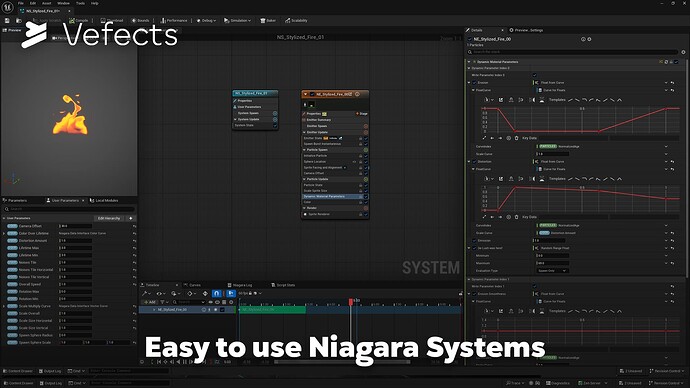Toggle timeline snapping magnet icon
This screenshot has height=388, width=690.
click(217, 293)
